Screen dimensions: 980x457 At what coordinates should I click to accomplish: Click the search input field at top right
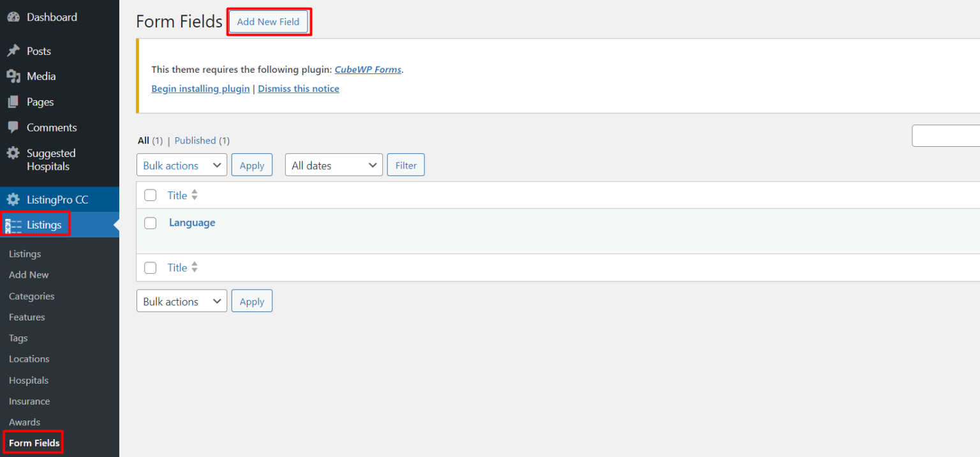[951, 135]
